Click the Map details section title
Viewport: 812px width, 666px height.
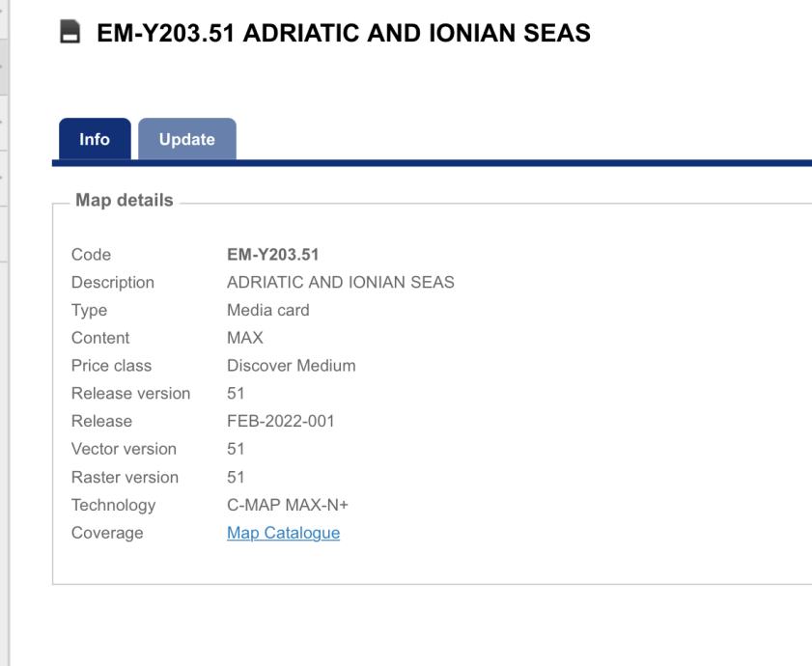coord(119,202)
